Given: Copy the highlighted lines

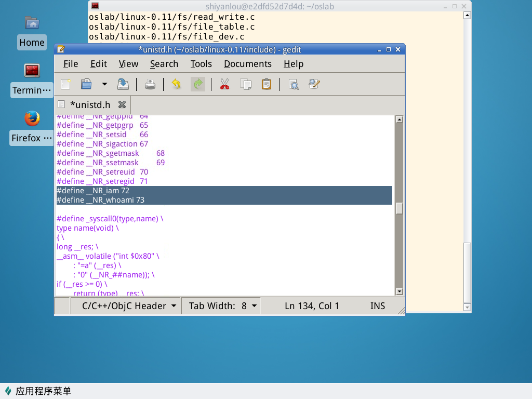Looking at the screenshot, I should (246, 84).
